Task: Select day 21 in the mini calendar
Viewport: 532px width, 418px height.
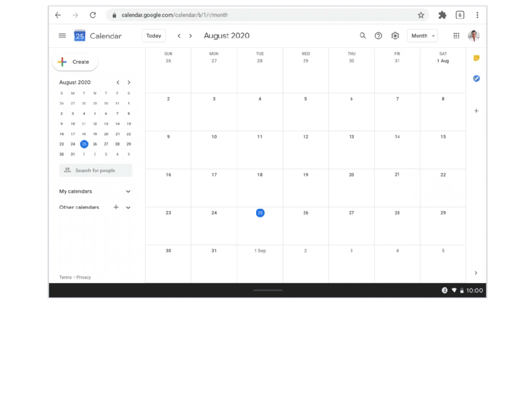Action: pos(117,134)
